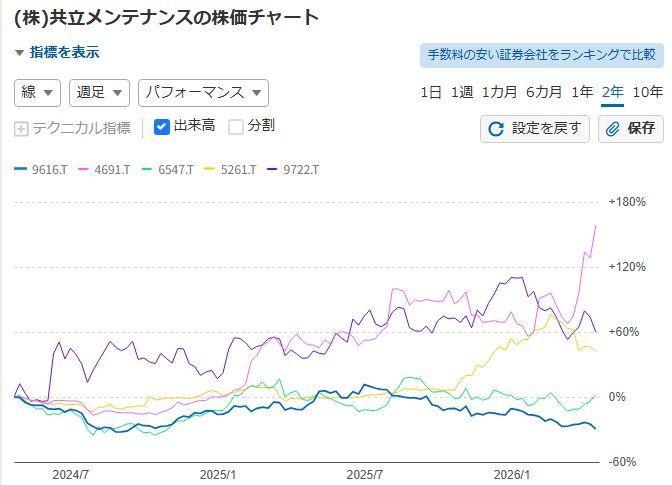Select the 10年 period tab

coord(648,92)
